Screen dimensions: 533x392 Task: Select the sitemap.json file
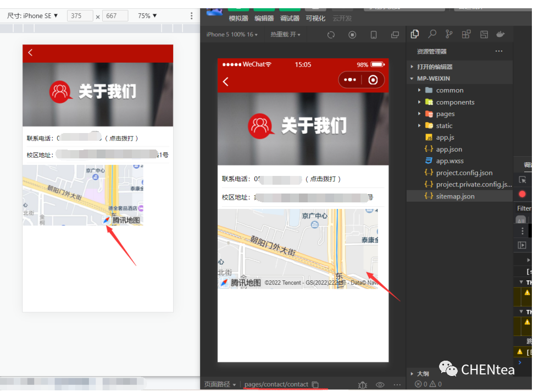(x=459, y=196)
